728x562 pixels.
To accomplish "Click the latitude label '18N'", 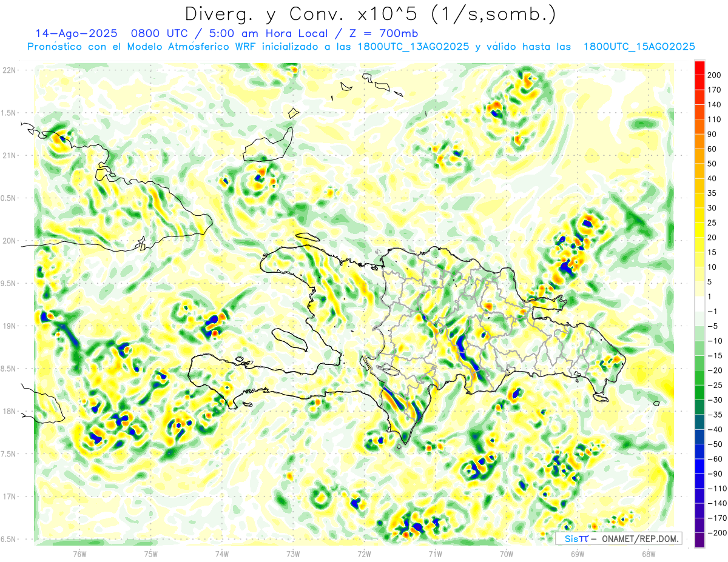I will [x=10, y=412].
